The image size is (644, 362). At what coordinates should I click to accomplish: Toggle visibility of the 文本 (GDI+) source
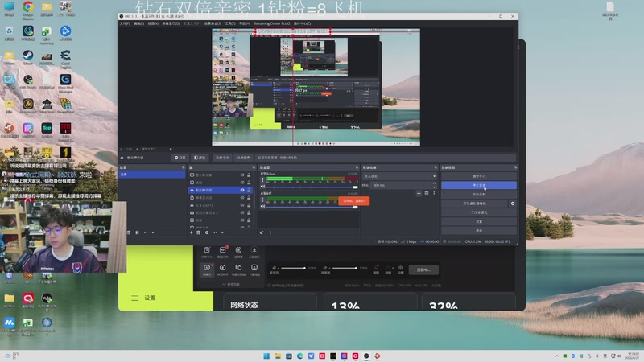[x=242, y=205]
